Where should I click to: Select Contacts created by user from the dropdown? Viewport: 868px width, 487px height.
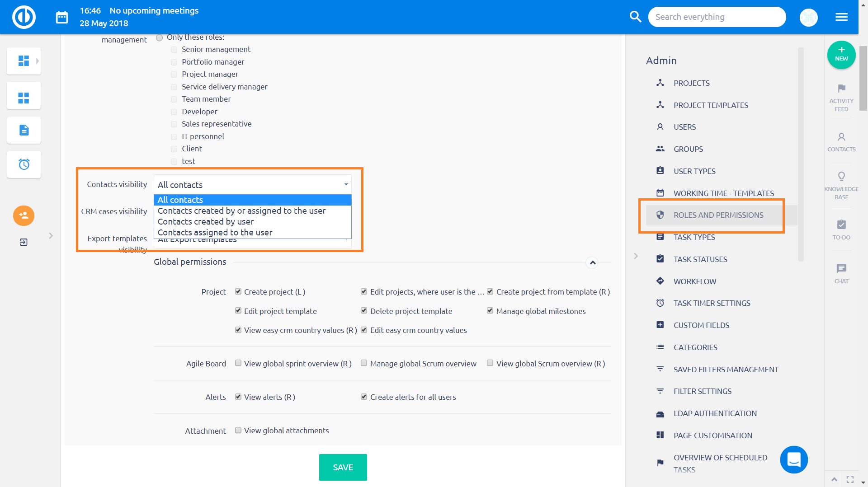(206, 221)
